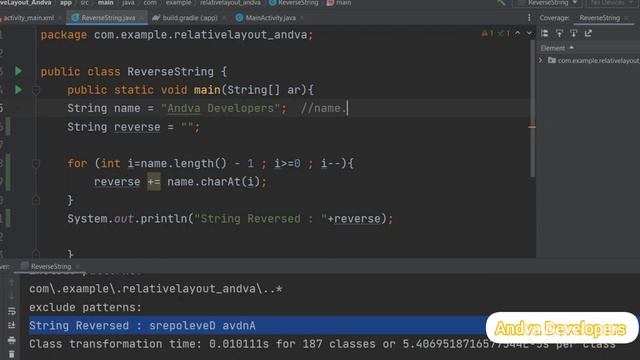Click scroll-to-end icon in Run console
The height and width of the screenshot is (360, 640).
pos(12,325)
